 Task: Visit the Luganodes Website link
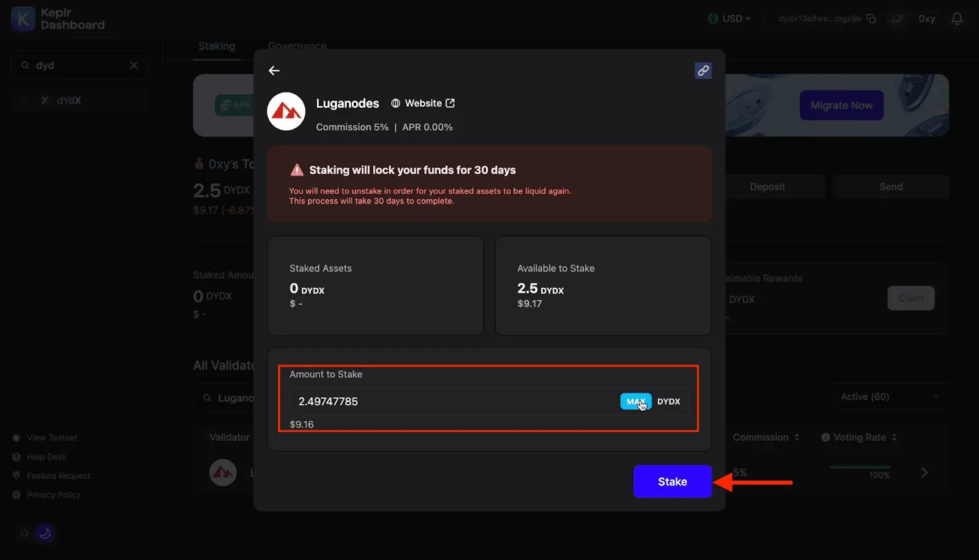click(x=423, y=103)
